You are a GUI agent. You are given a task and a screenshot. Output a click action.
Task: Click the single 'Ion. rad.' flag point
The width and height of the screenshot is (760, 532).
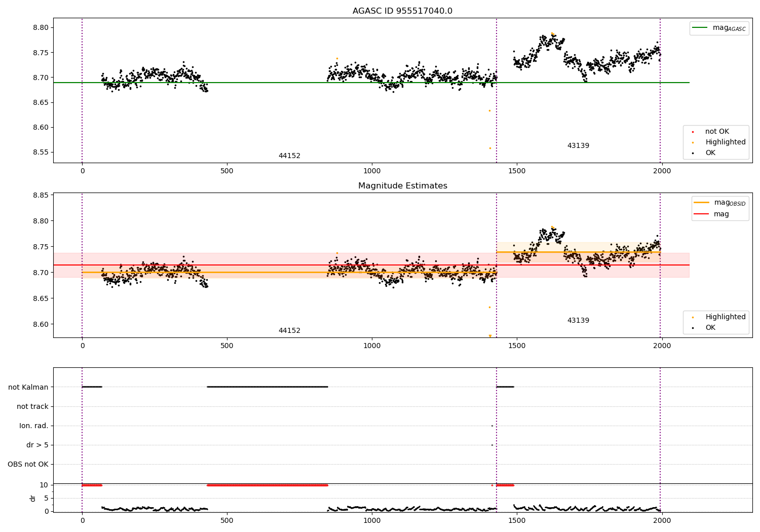point(492,426)
